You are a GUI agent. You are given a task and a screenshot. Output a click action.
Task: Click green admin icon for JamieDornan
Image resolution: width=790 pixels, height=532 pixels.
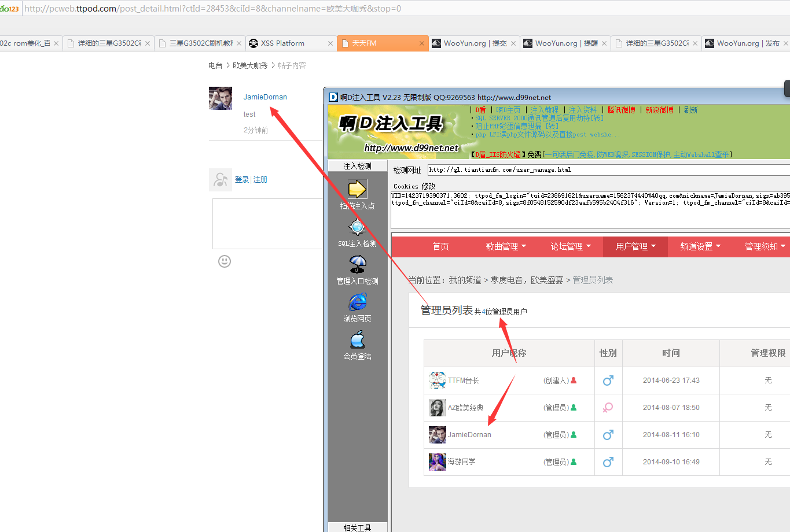pos(574,435)
